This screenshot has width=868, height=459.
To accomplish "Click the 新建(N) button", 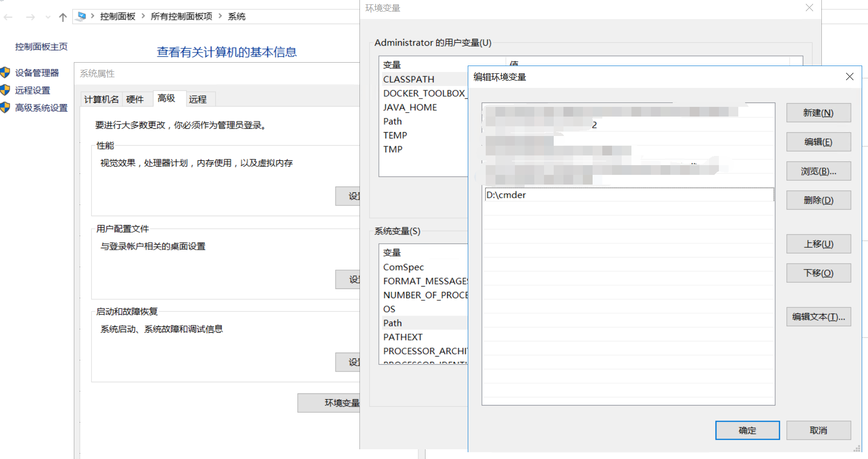I will (818, 112).
